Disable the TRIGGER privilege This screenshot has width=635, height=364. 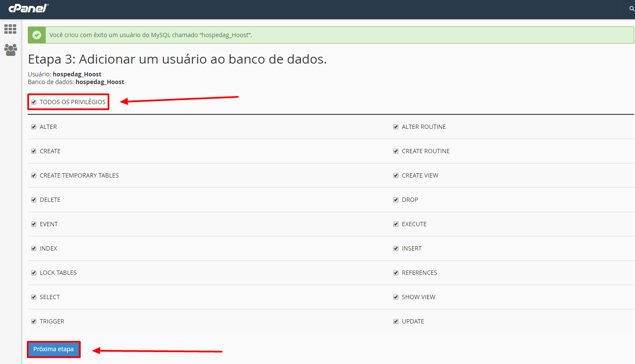[x=34, y=321]
